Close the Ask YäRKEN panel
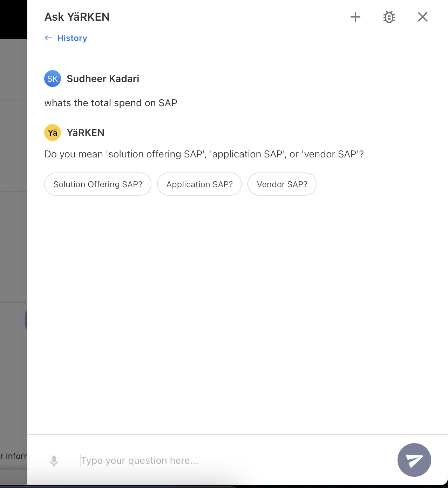This screenshot has height=488, width=448. tap(422, 16)
